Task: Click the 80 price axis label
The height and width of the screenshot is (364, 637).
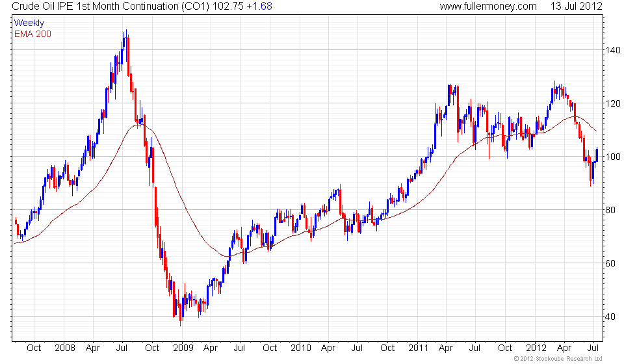Action: (x=610, y=210)
